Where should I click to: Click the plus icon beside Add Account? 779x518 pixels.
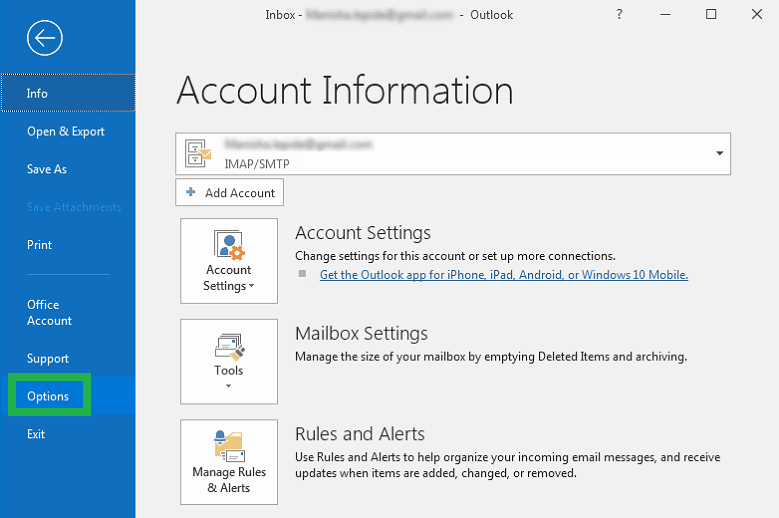tap(191, 192)
